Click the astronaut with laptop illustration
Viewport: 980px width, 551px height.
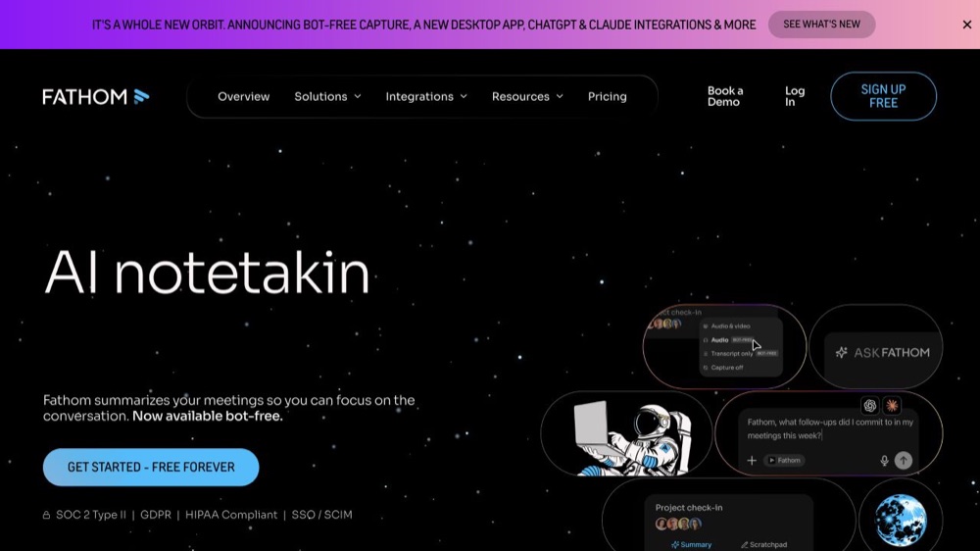[631, 438]
